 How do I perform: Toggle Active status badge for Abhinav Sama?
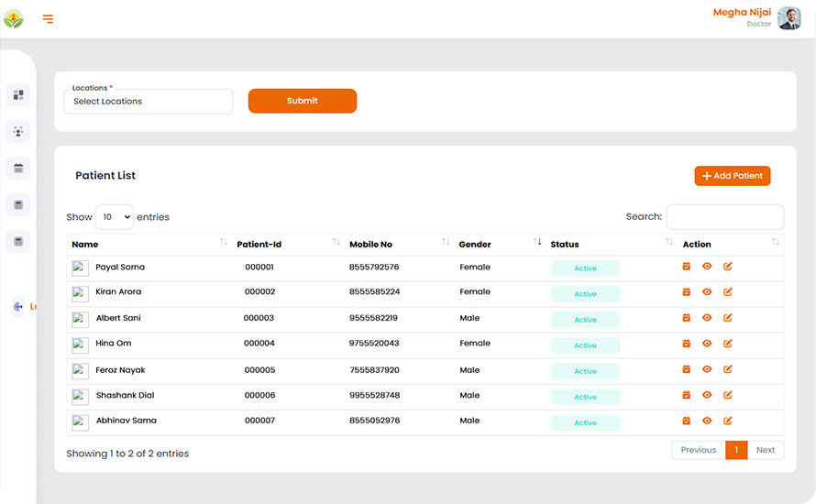pos(585,422)
